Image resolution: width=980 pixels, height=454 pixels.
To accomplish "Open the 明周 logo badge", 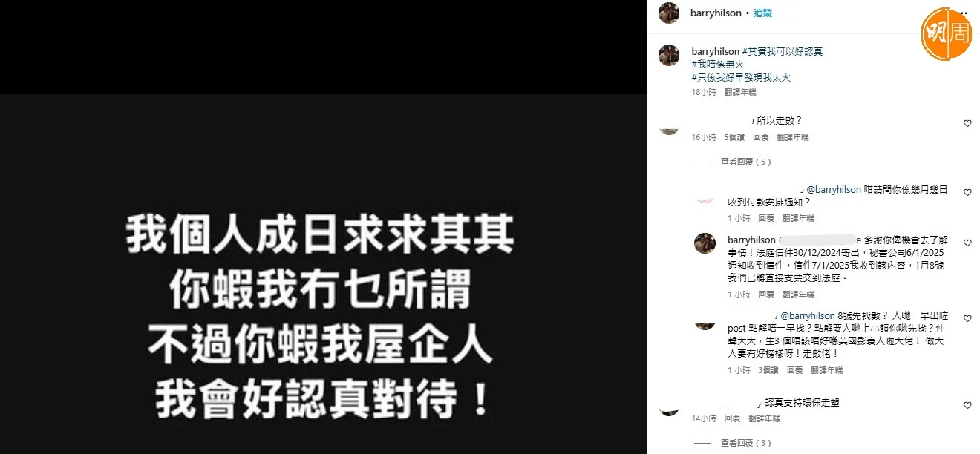I will click(947, 34).
